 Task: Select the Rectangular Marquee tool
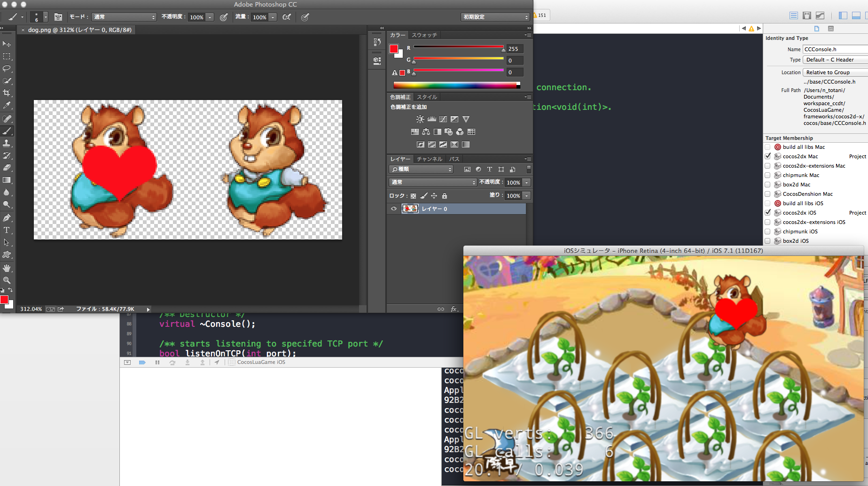coord(7,56)
